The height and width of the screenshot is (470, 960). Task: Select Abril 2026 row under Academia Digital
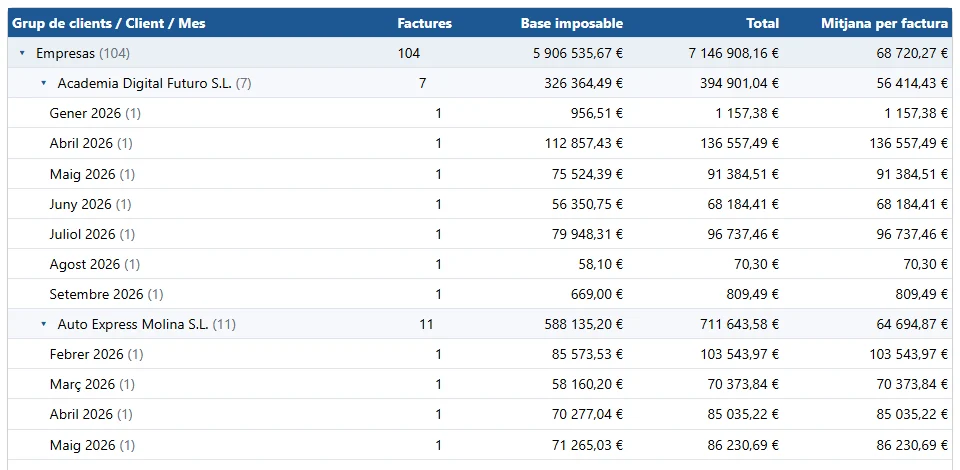480,143
